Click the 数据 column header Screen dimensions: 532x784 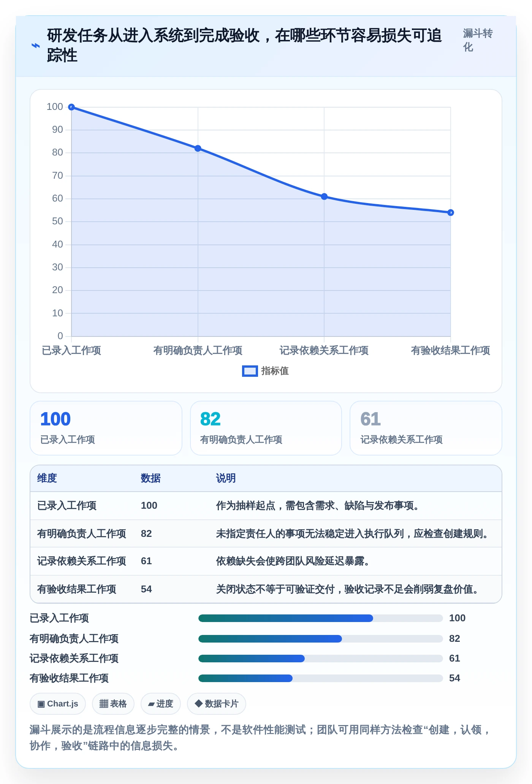tap(151, 478)
